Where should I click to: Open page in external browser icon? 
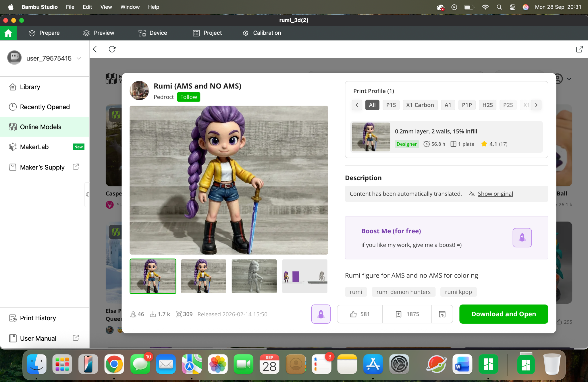579,49
